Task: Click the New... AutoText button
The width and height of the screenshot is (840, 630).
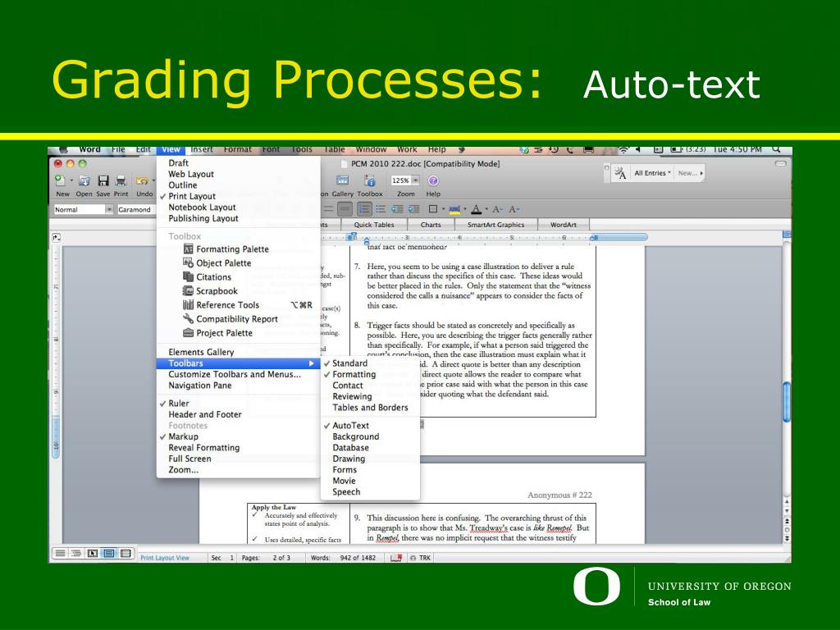Action: [690, 173]
